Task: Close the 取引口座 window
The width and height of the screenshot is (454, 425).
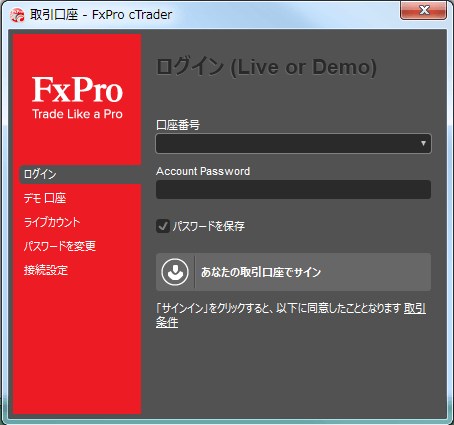Action: pyautogui.click(x=423, y=11)
